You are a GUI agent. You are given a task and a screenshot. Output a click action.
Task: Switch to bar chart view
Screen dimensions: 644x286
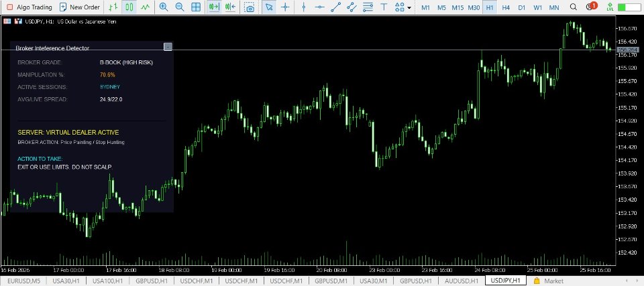coord(113,7)
